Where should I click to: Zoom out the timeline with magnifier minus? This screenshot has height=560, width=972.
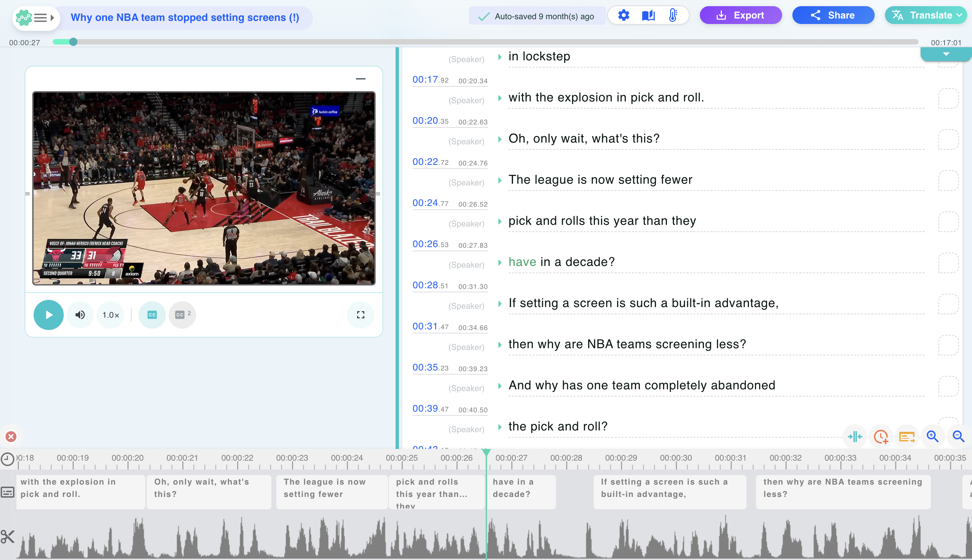click(958, 437)
